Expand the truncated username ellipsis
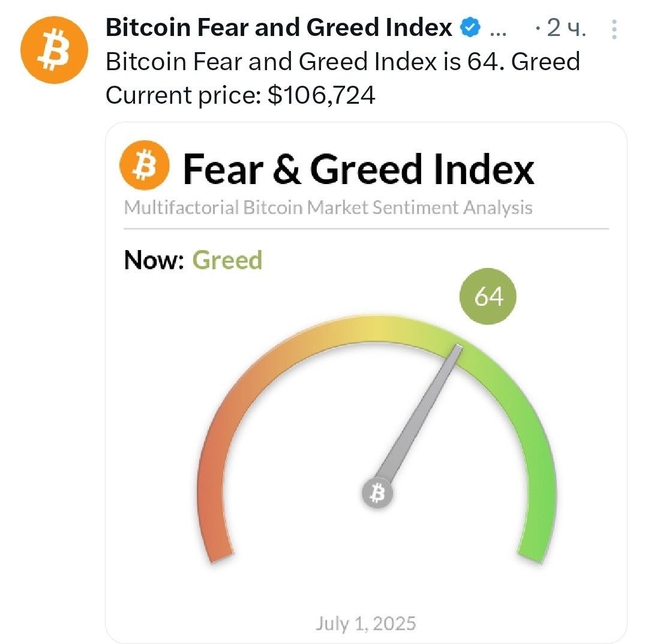Viewport: 648px width, 644px height. click(x=498, y=34)
